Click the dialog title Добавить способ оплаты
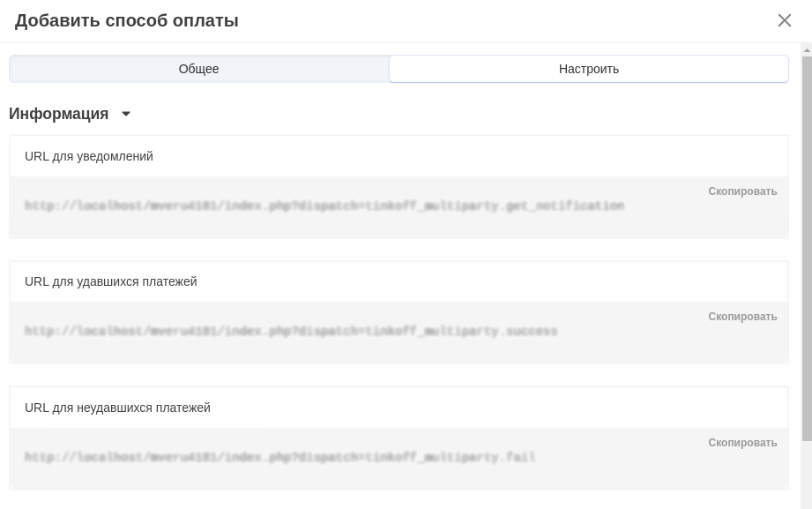This screenshot has height=509, width=812. (x=127, y=20)
